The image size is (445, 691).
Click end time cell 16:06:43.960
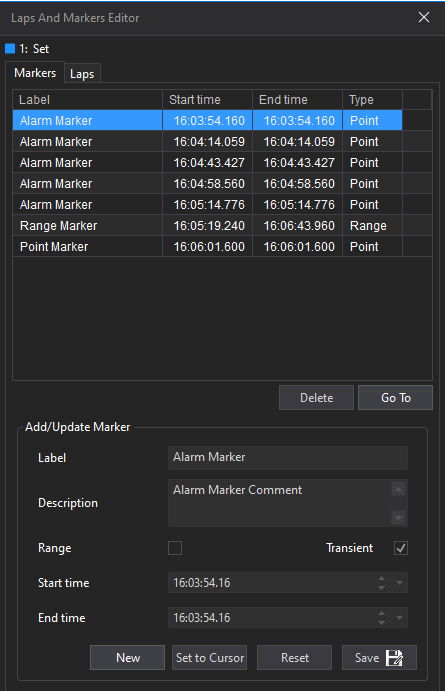(297, 226)
